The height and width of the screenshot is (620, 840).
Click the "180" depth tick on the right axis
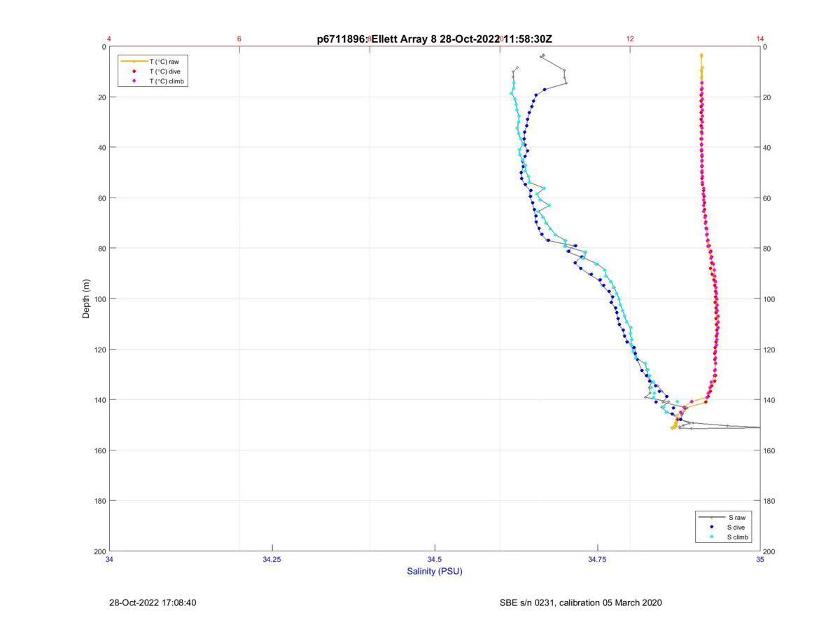769,501
